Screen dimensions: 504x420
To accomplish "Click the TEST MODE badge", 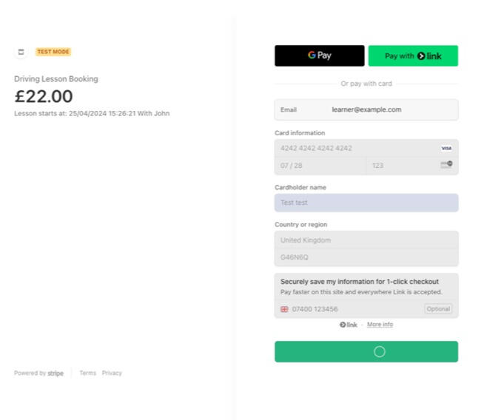I will (x=53, y=52).
